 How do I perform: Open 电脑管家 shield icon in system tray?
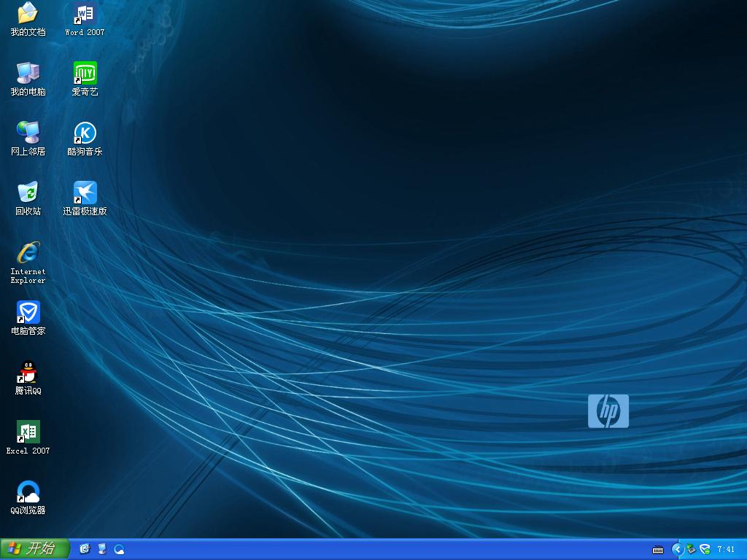tap(705, 549)
